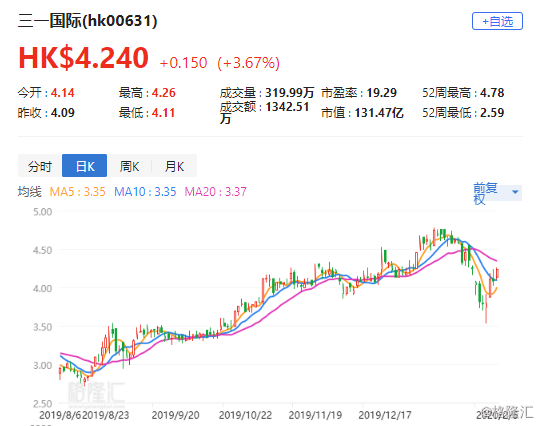Image resolution: width=541 pixels, height=426 pixels.
Task: Click the price change +0.150
Action: 184,63
